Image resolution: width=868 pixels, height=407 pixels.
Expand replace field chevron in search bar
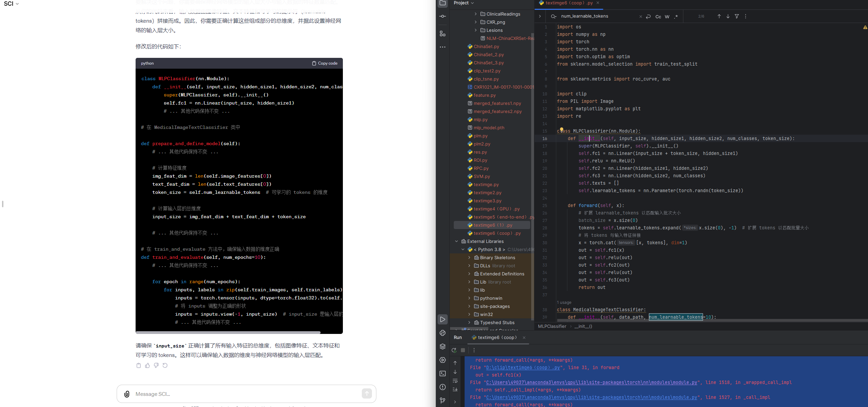click(540, 16)
